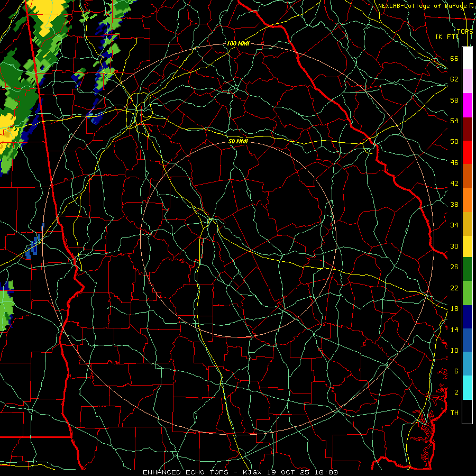
Task: Click the light green 26 kft legend color
Action: point(467,292)
